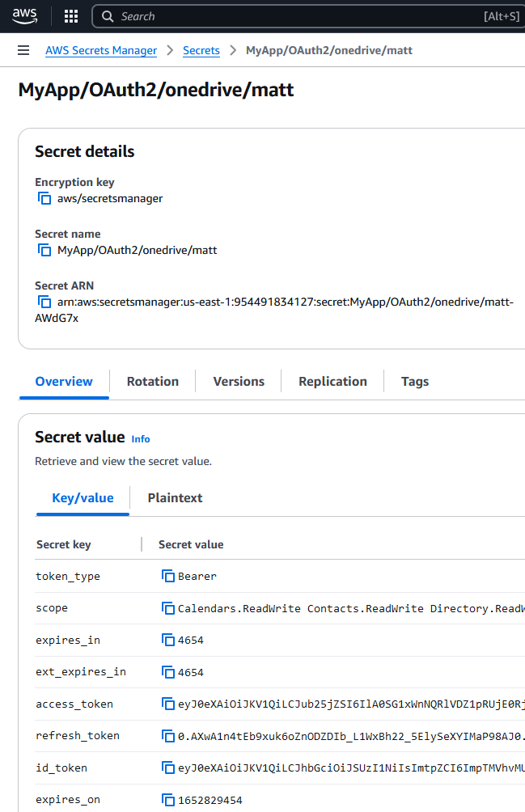This screenshot has height=812, width=525.
Task: Go to AWS Secrets Manager breadcrumb
Action: coord(101,50)
